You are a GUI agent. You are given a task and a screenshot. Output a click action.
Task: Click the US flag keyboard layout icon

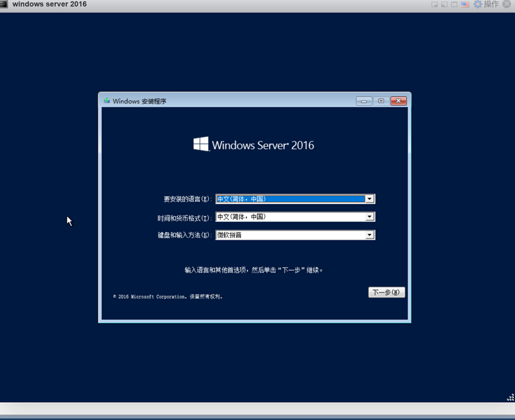pyautogui.click(x=465, y=4)
